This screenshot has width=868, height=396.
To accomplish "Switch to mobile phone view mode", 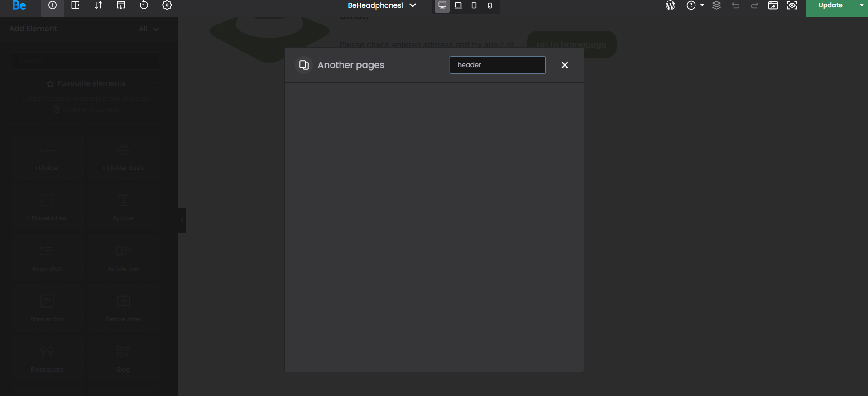I will point(490,5).
